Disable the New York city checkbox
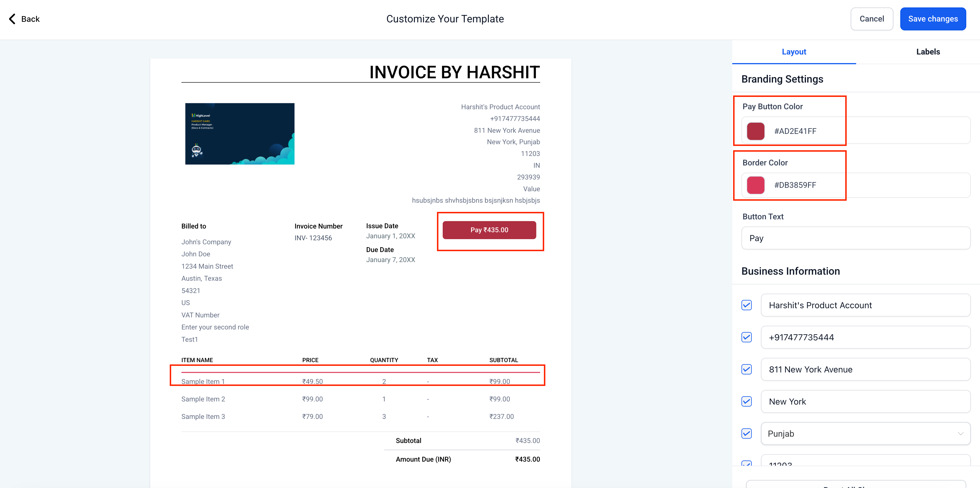The width and height of the screenshot is (980, 488). [x=746, y=401]
